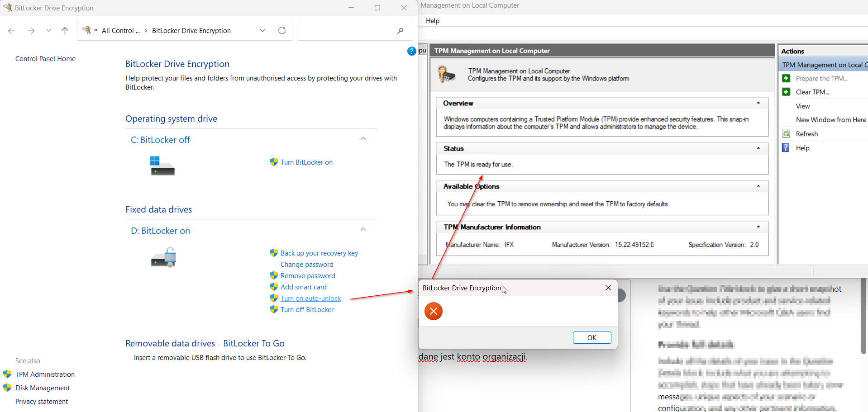Click the C: BitLocker off heading
This screenshot has width=868, height=412.
160,140
